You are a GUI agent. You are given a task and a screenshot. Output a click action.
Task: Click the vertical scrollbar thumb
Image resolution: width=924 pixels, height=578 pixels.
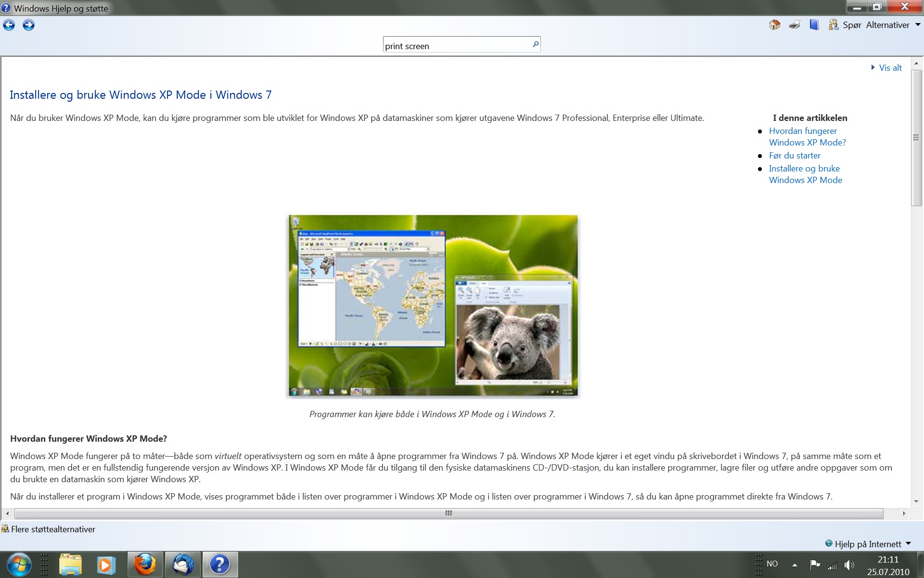pyautogui.click(x=916, y=138)
